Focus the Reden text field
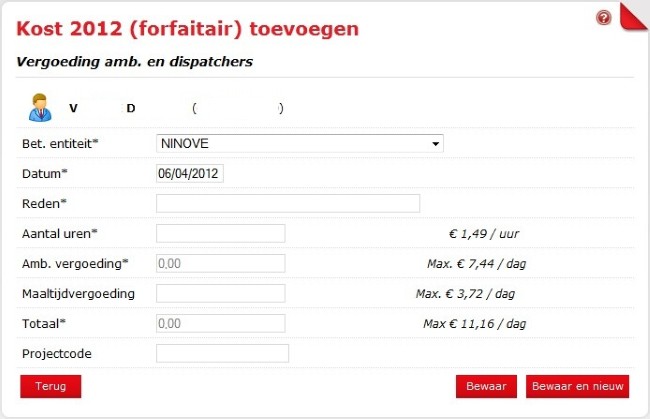The image size is (650, 419). [288, 203]
